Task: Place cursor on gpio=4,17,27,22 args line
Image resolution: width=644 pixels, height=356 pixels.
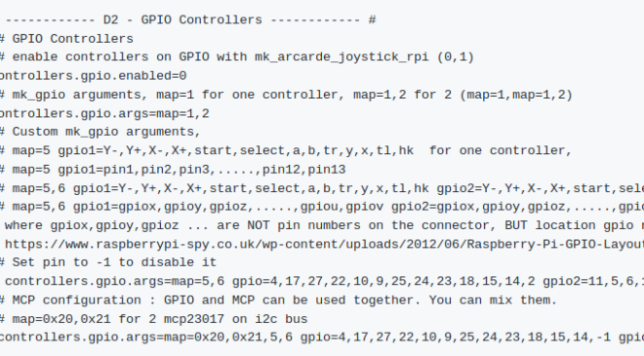Action: [322, 281]
